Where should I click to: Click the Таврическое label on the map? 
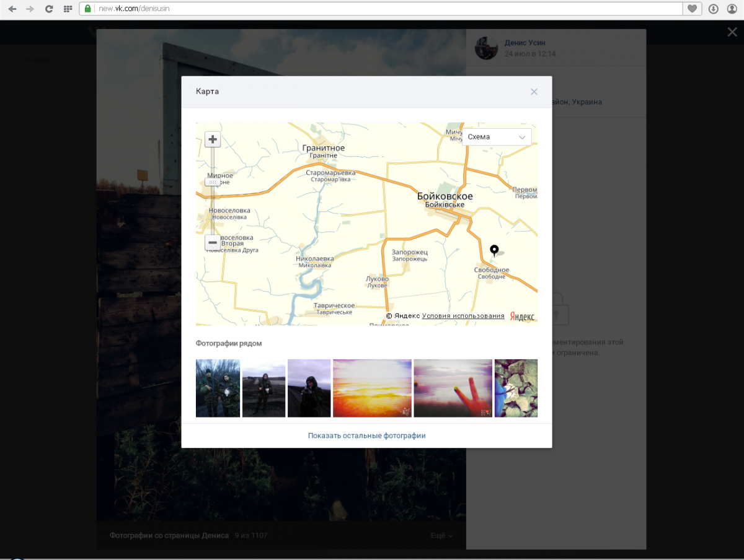pyautogui.click(x=334, y=305)
